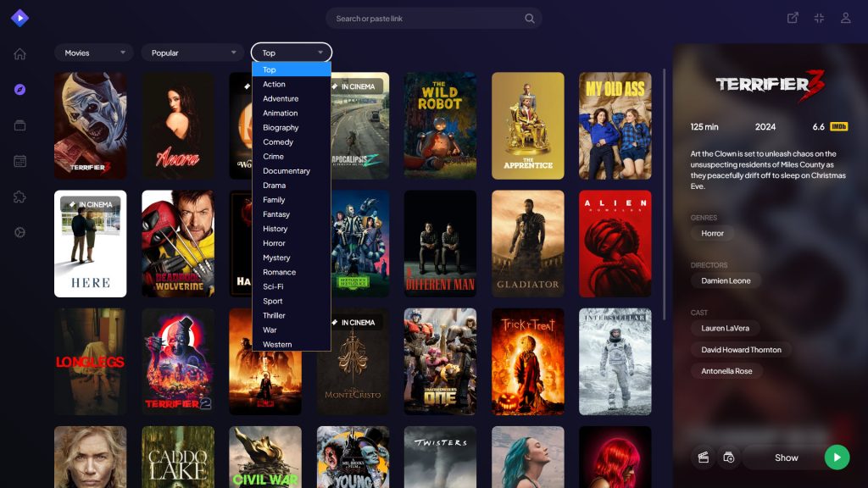868x488 pixels.
Task: Select War genre
Action: 292,330
